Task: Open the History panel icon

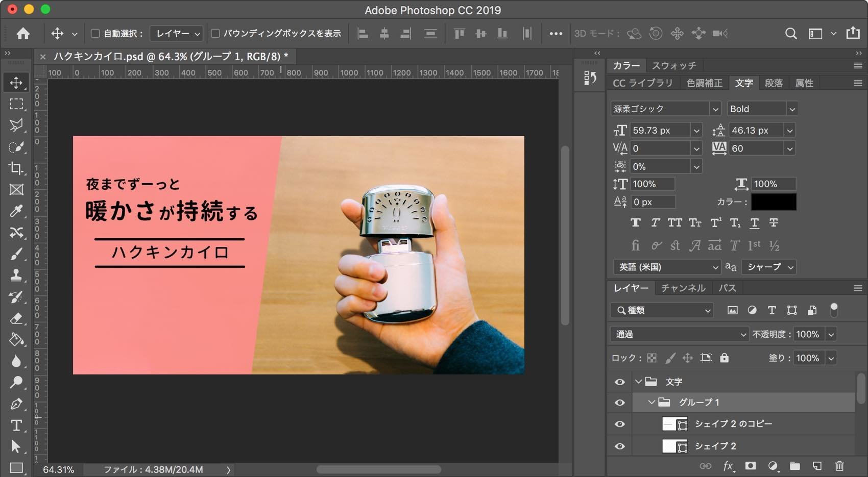Action: point(590,78)
